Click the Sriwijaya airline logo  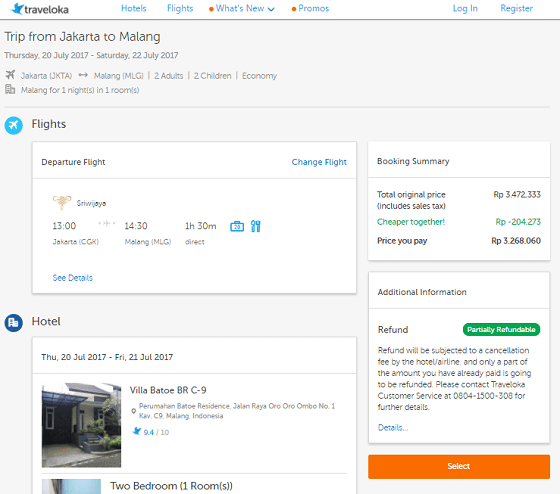62,203
